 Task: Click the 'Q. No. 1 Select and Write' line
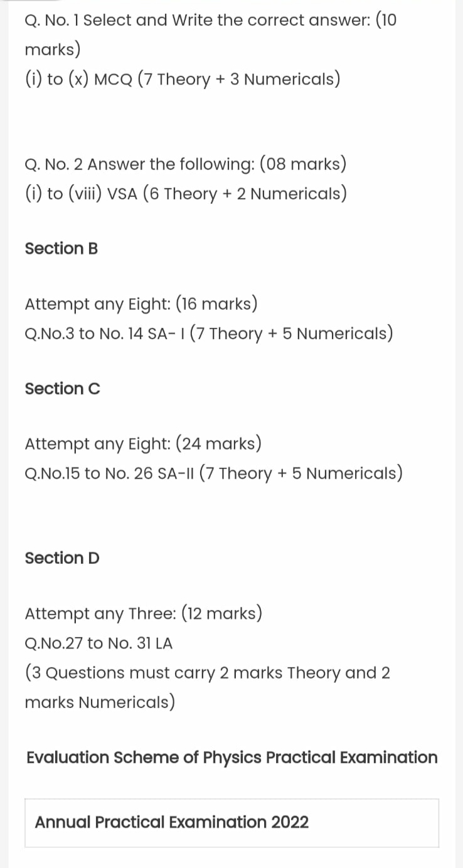[211, 21]
